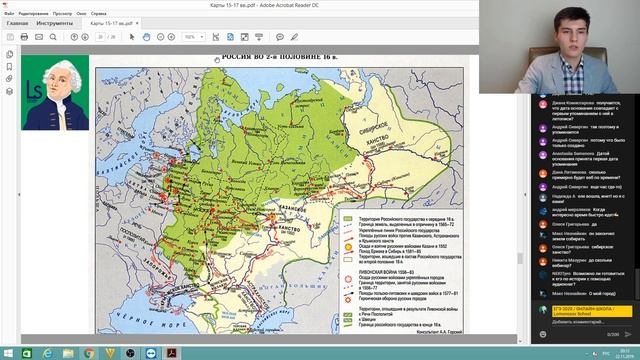Open the Find text magnifier icon
Screen dimensions: 640x360
click(53, 37)
